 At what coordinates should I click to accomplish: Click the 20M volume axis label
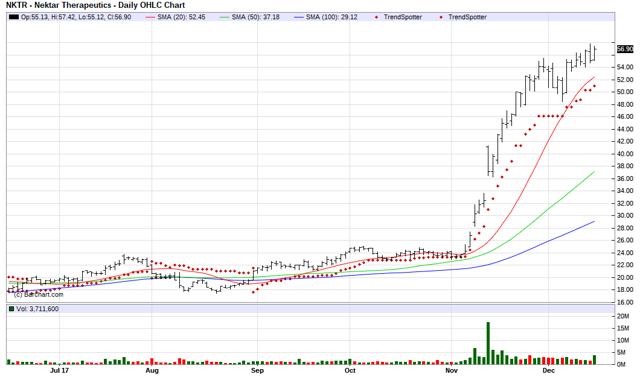point(623,316)
